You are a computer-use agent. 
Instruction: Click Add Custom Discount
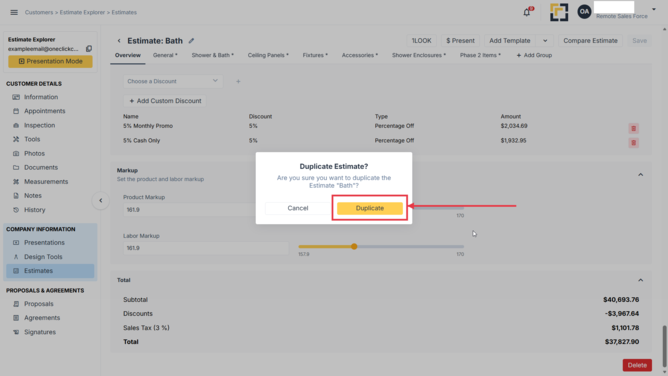[x=165, y=101]
